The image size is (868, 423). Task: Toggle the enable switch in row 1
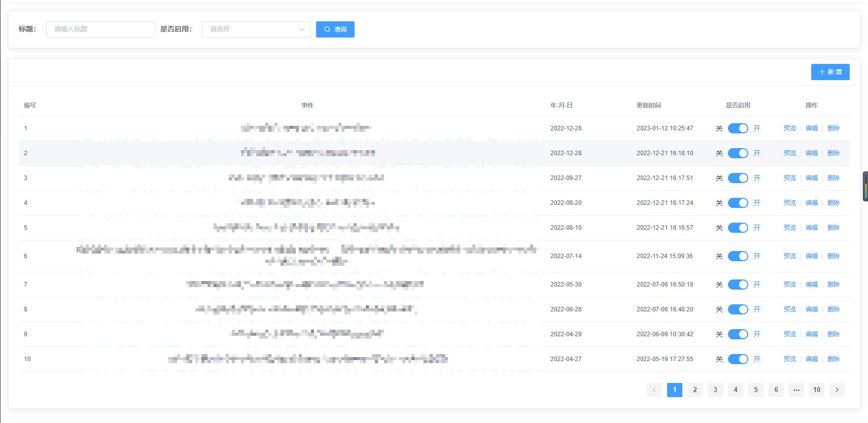tap(738, 128)
